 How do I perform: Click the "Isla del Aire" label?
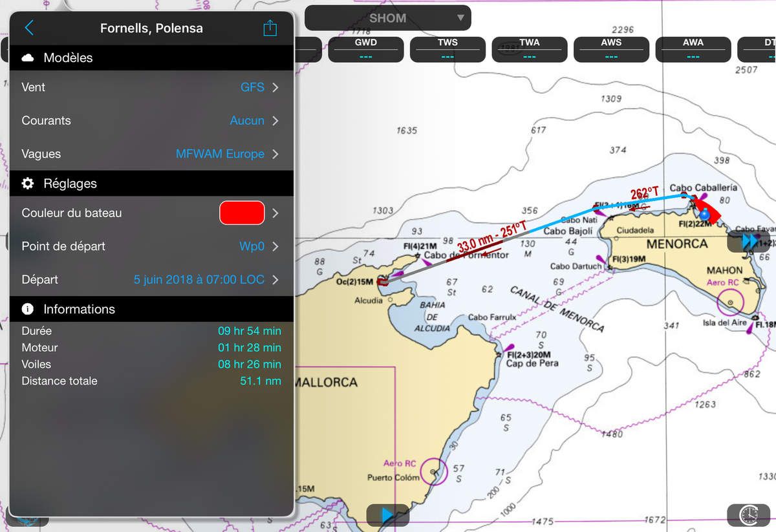pyautogui.click(x=725, y=323)
